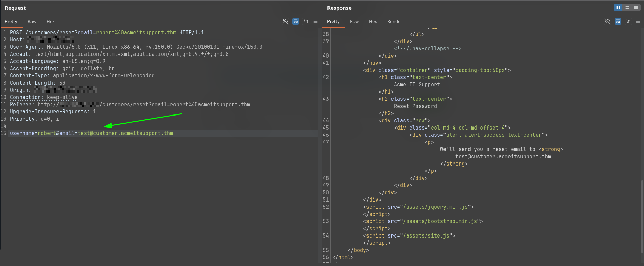Open the Pretty tab in the Request panel
The image size is (644, 266).
pyautogui.click(x=11, y=21)
